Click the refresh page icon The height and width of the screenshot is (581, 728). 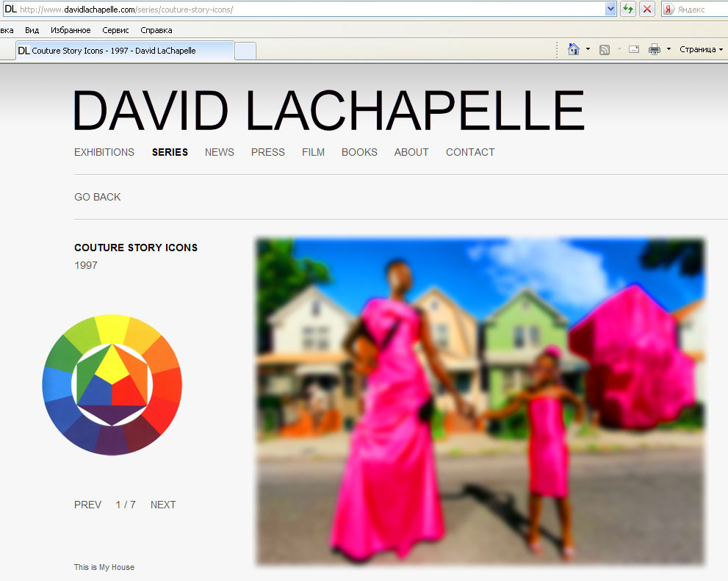coord(627,9)
